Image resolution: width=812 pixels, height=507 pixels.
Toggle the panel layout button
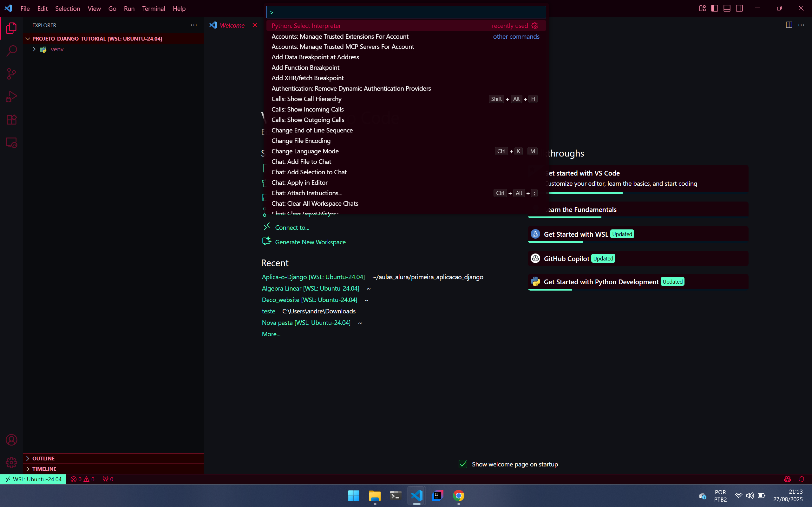[x=727, y=8]
